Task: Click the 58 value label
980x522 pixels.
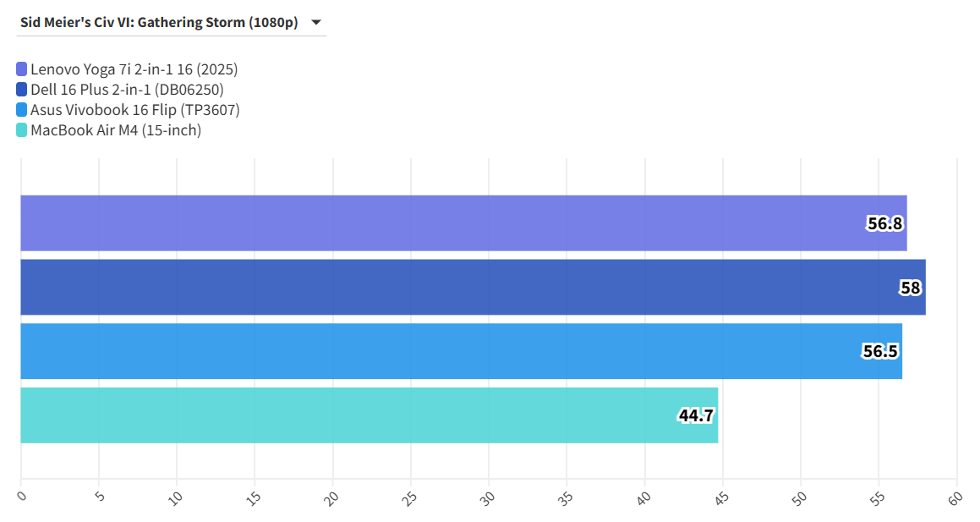Action: pyautogui.click(x=910, y=288)
